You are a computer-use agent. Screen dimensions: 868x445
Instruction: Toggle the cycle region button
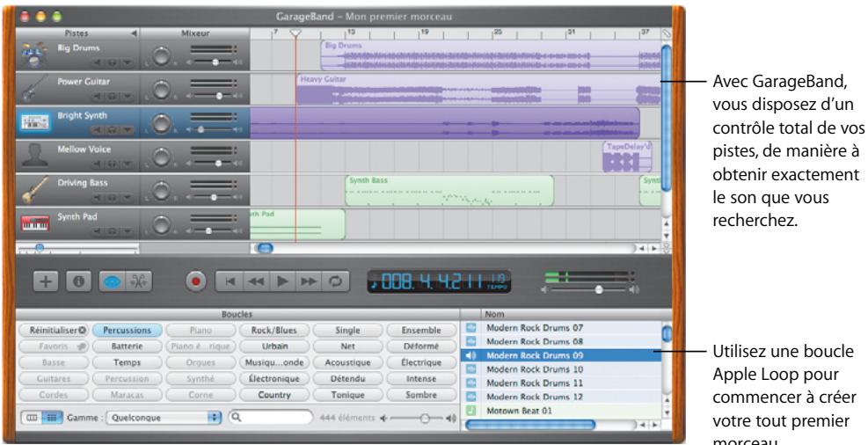(335, 281)
